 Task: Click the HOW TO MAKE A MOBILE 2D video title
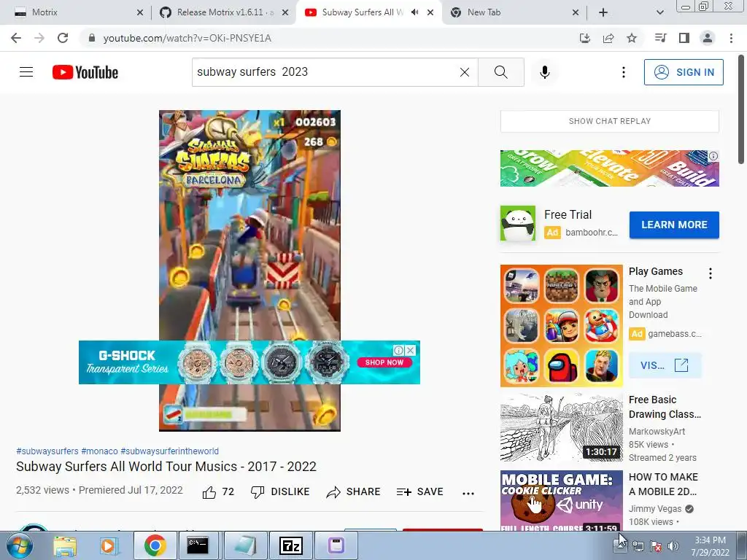click(x=663, y=484)
